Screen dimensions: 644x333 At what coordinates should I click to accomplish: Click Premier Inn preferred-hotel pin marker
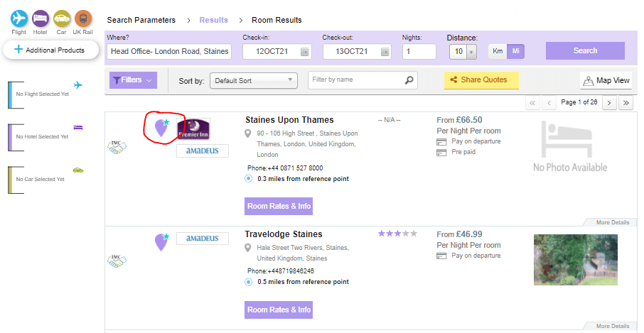pos(161,128)
